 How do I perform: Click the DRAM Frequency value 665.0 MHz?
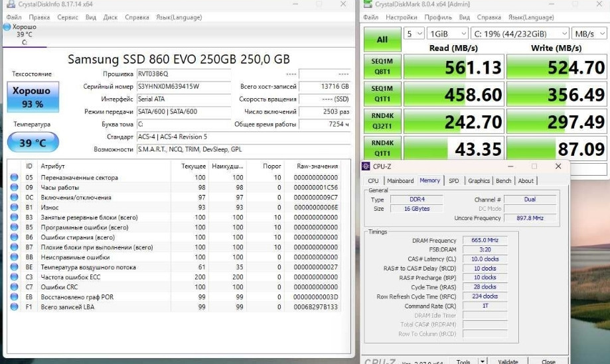[x=485, y=240]
